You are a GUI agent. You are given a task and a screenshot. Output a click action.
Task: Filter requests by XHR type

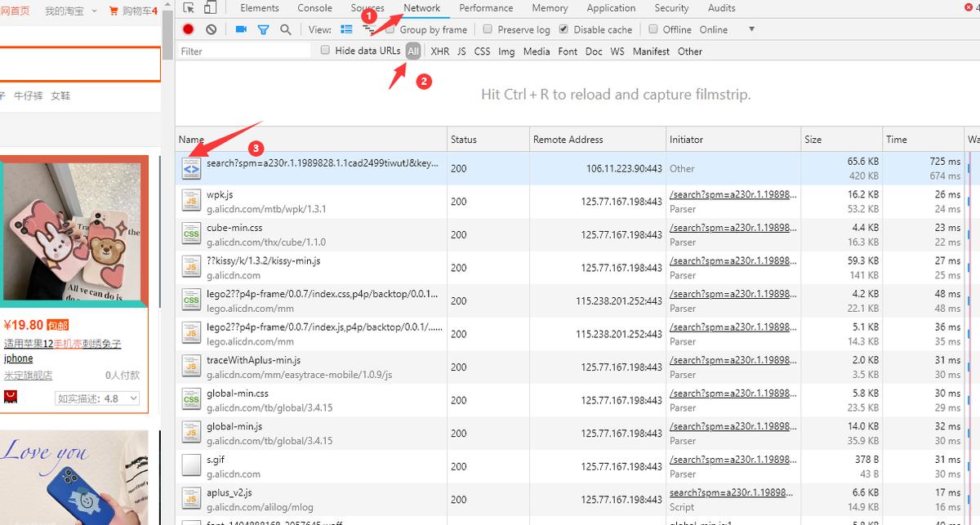pyautogui.click(x=439, y=51)
